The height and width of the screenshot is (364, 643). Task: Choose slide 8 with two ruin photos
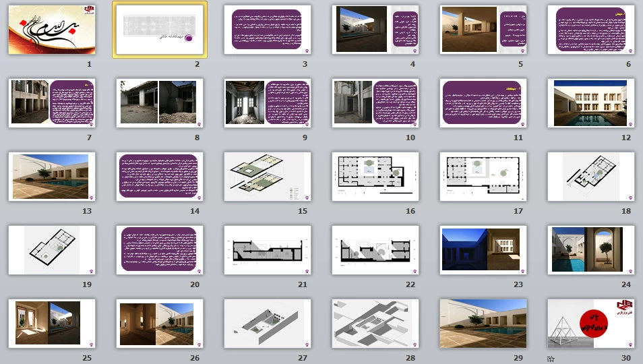pos(160,102)
